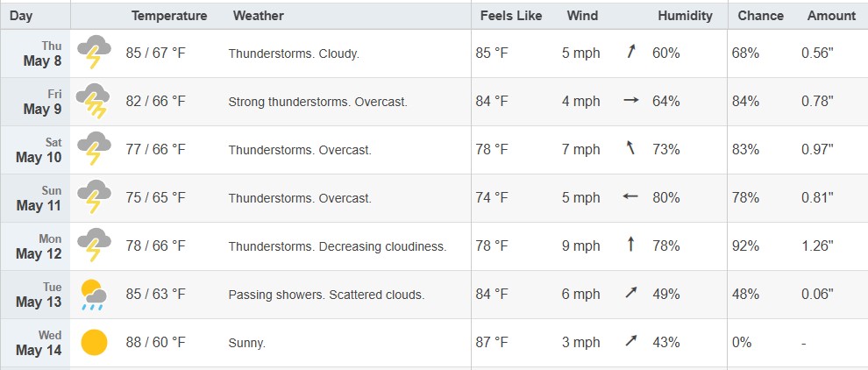The width and height of the screenshot is (868, 370).
Task: Click the thunderstorm icon for Mon May 12
Action: tap(94, 245)
